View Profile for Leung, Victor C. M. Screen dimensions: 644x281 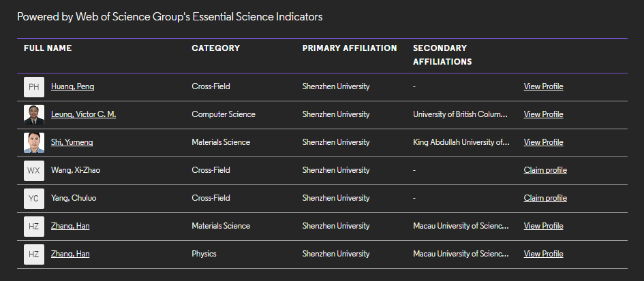point(543,114)
